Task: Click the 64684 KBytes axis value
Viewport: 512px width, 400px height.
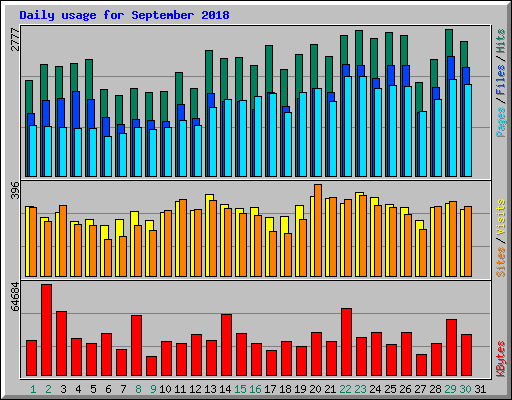Action: 15,297
